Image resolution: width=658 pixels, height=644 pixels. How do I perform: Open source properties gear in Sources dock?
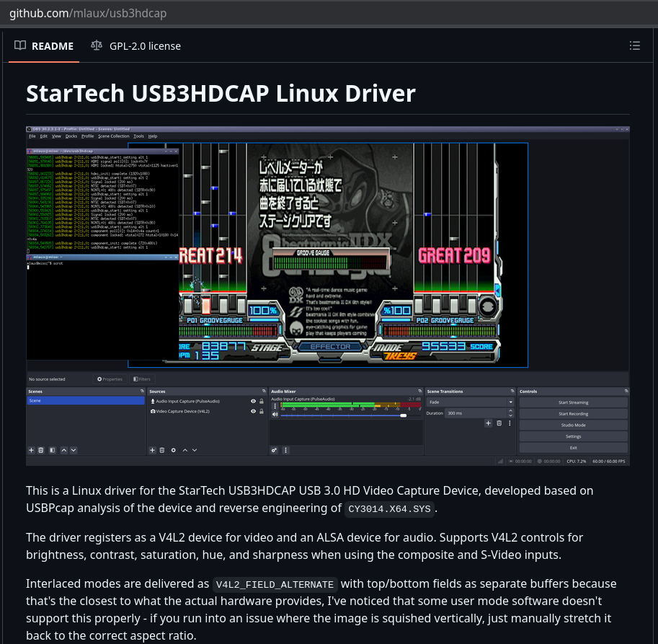[173, 450]
